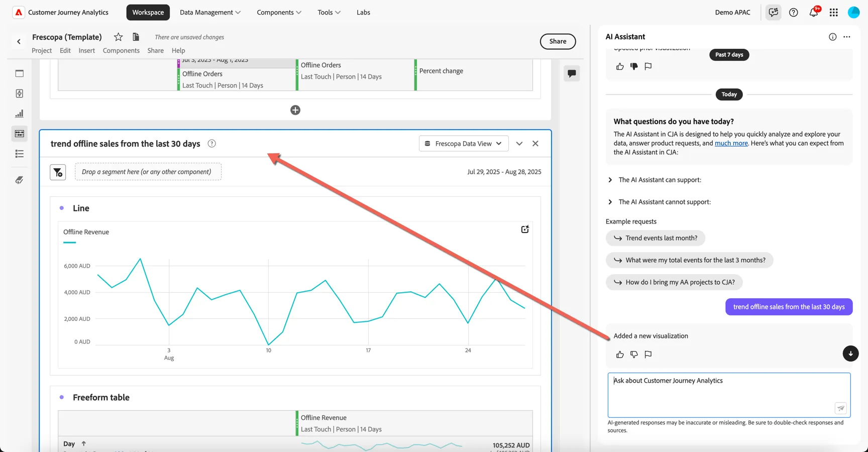
Task: Open the Visualizations bar chart icon in rail
Action: [x=20, y=114]
